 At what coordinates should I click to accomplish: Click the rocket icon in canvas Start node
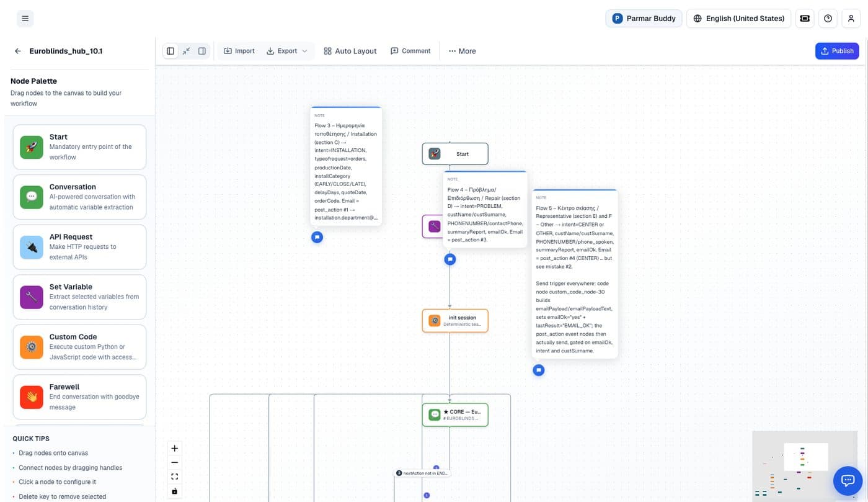(435, 154)
